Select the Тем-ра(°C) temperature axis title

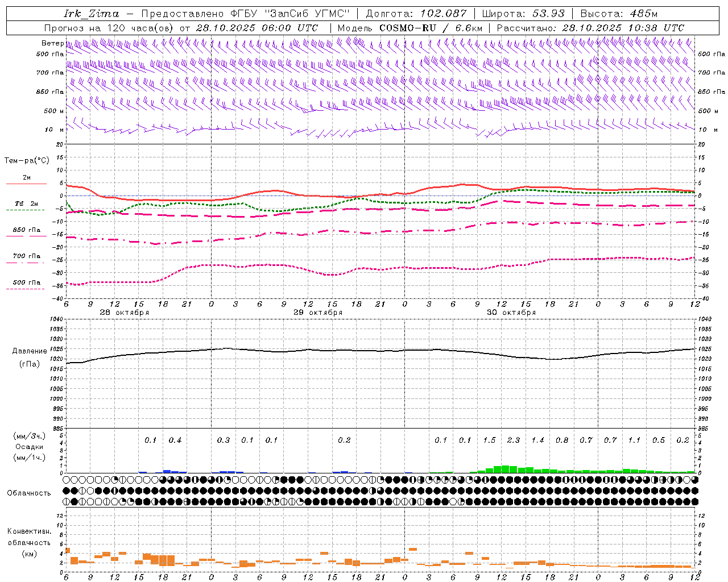[27, 161]
